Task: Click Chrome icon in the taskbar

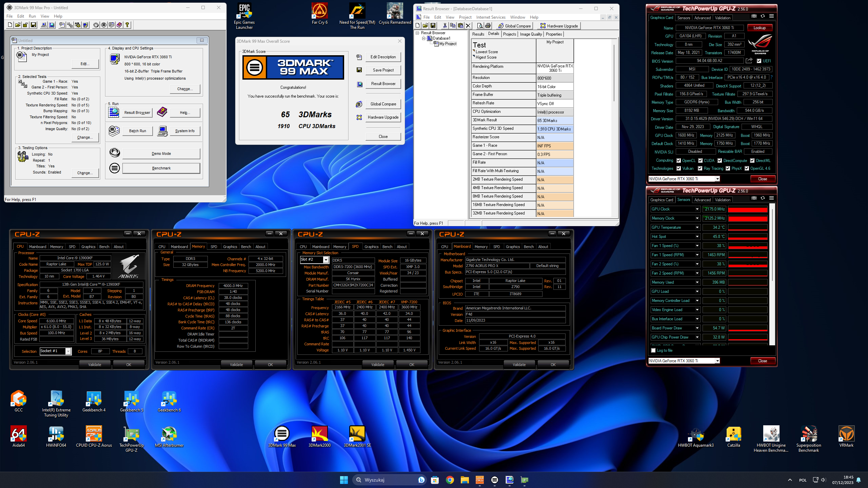Action: coord(450,480)
